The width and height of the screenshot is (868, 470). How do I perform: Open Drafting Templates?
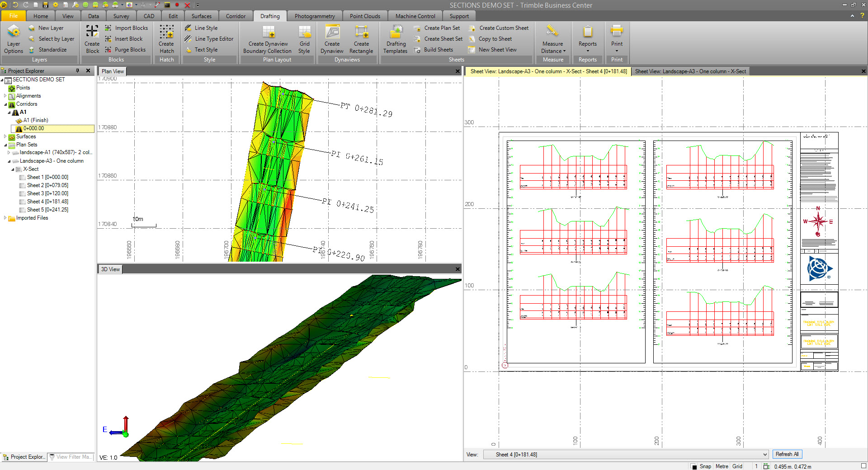(x=396, y=39)
